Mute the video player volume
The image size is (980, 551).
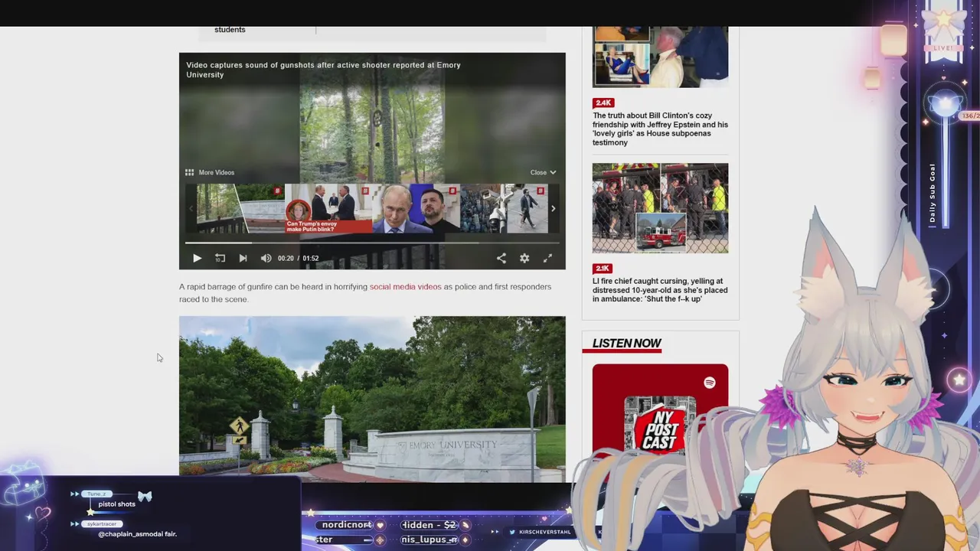pyautogui.click(x=266, y=259)
